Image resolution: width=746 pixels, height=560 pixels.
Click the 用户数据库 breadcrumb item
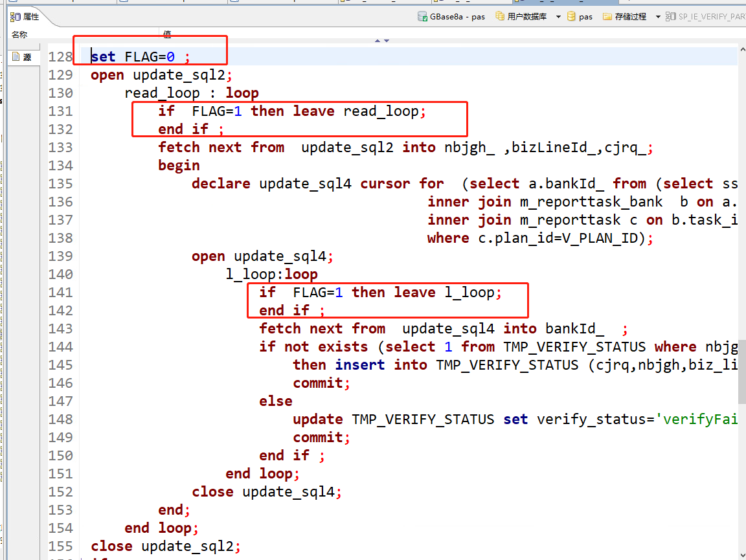coord(521,17)
